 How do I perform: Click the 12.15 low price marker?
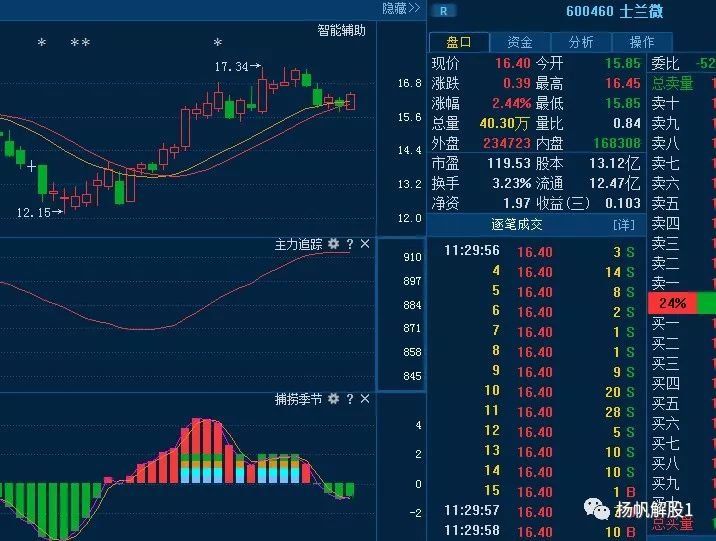click(x=40, y=212)
